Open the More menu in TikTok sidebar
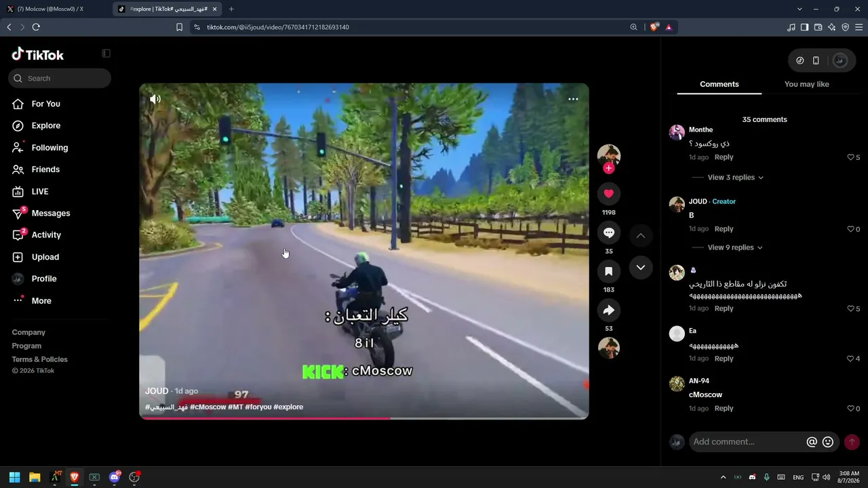The image size is (868, 488). click(41, 301)
